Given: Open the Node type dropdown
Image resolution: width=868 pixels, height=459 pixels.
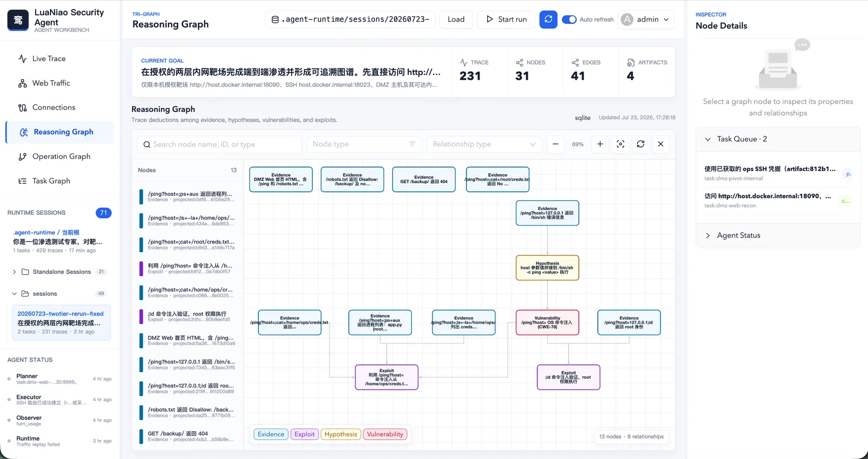Looking at the screenshot, I should tap(364, 144).
